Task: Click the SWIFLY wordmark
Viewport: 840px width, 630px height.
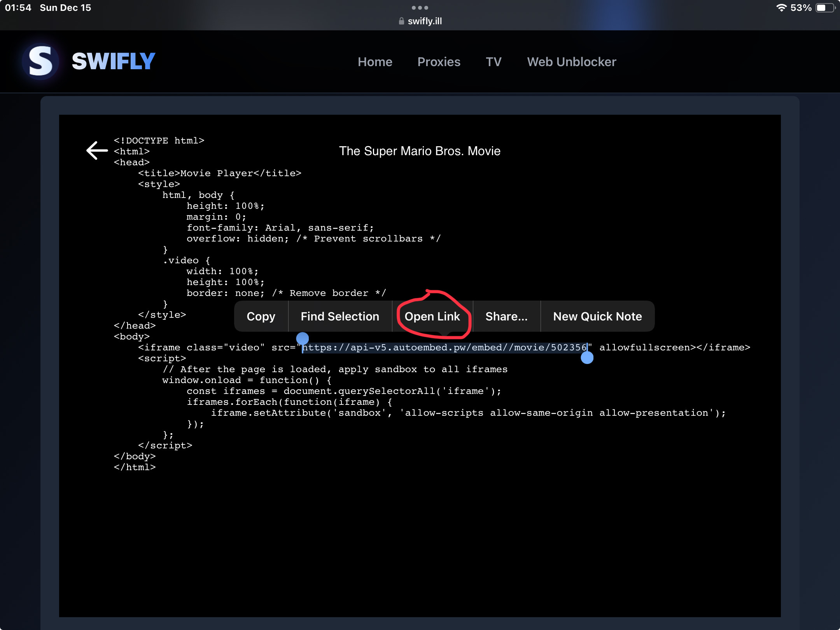Action: point(114,61)
